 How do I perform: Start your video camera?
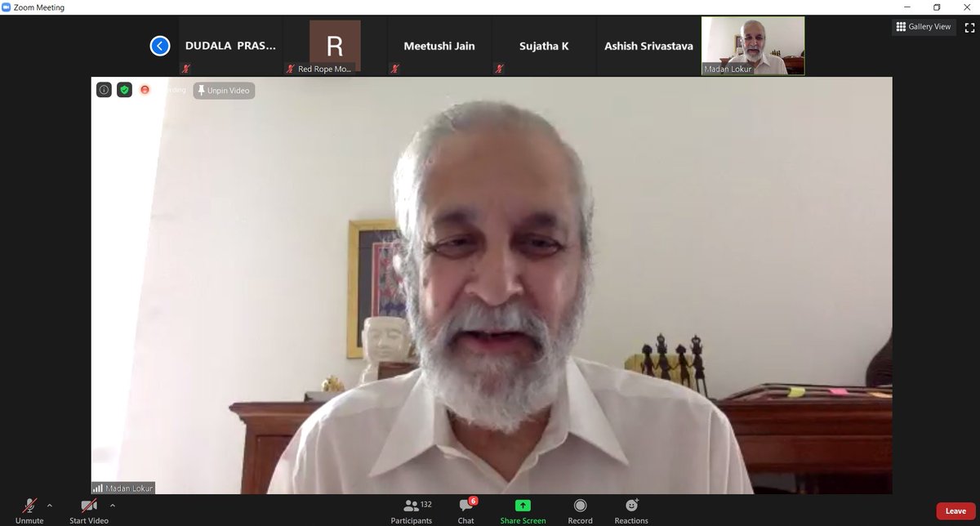click(88, 511)
